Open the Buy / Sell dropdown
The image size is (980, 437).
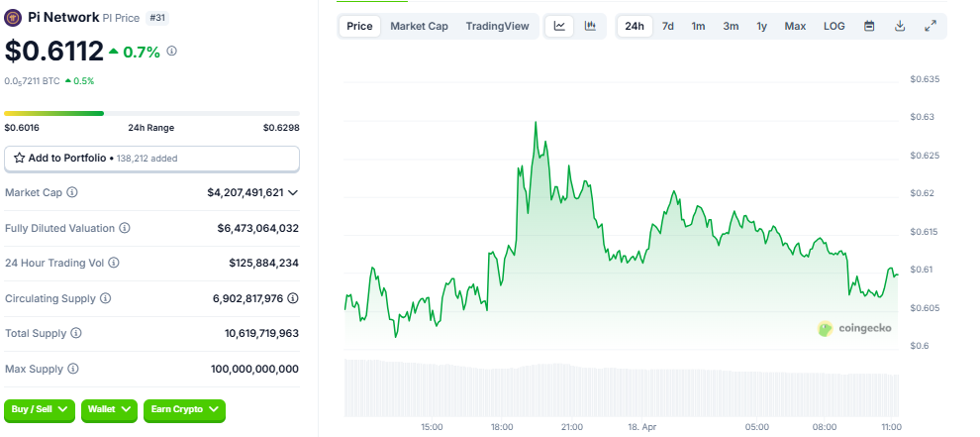41,408
